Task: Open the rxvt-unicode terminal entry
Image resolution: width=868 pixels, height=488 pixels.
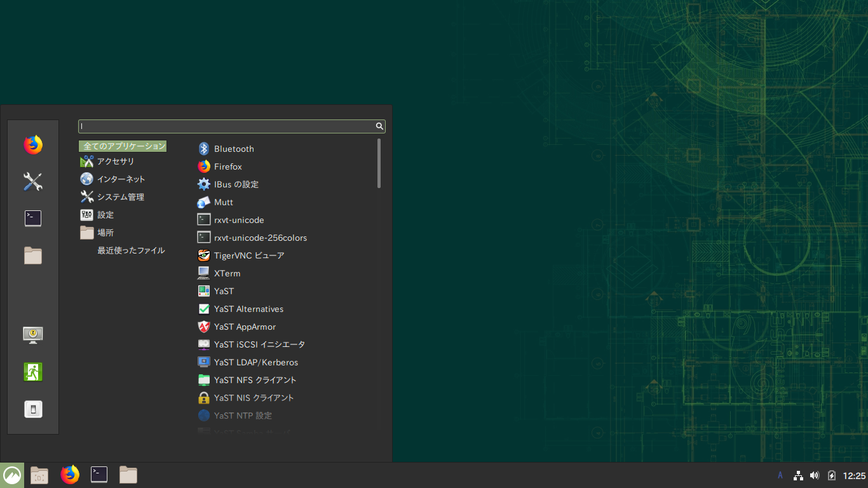Action: pos(231,220)
